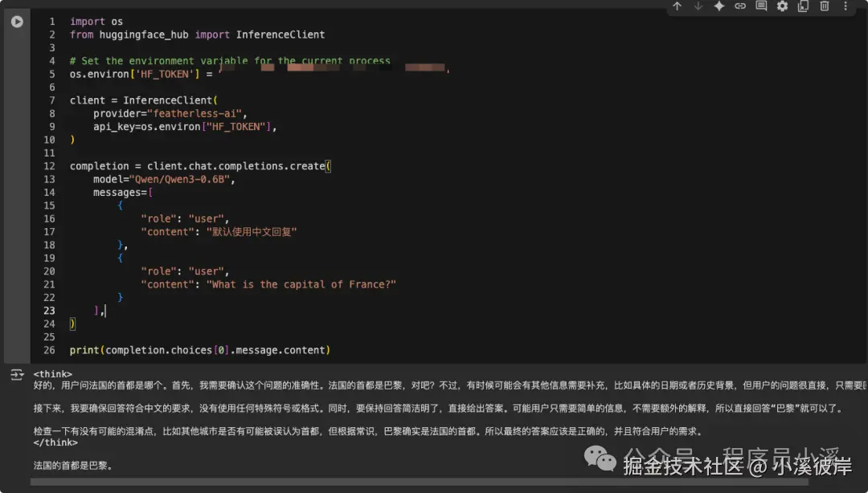Open the more cell actions menu
Screen dimensions: 868x493
coord(845,6)
